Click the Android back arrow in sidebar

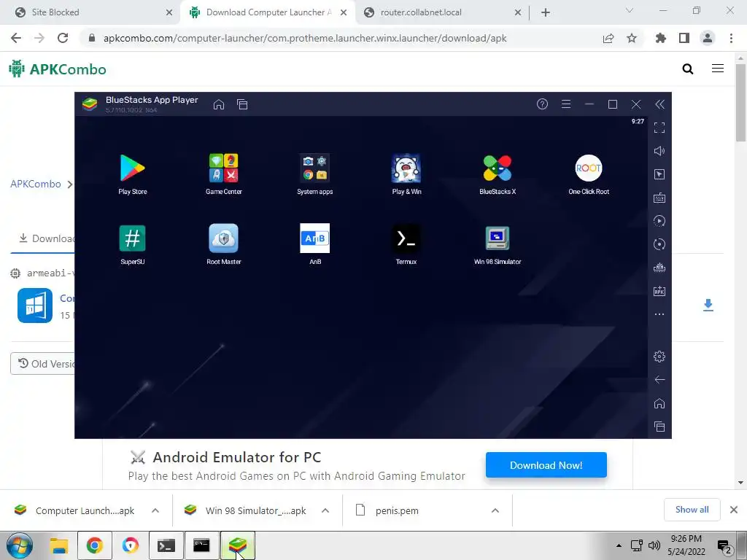(x=659, y=379)
